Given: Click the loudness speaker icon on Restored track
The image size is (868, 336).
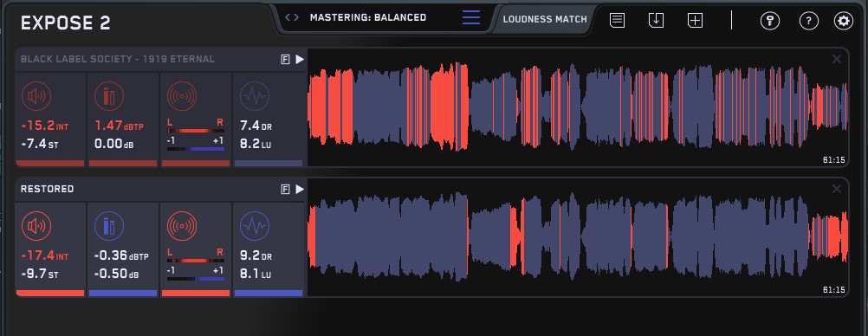Looking at the screenshot, I should 36,226.
